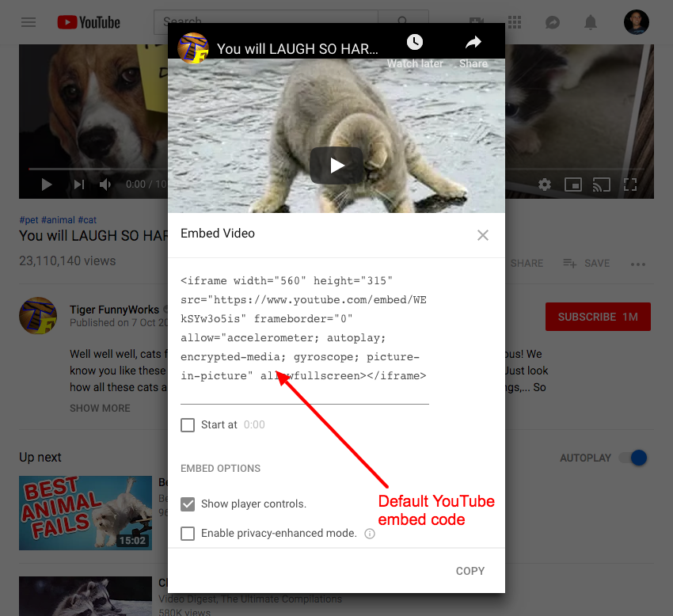Expand description with SHOW MORE
The width and height of the screenshot is (673, 616).
[100, 409]
